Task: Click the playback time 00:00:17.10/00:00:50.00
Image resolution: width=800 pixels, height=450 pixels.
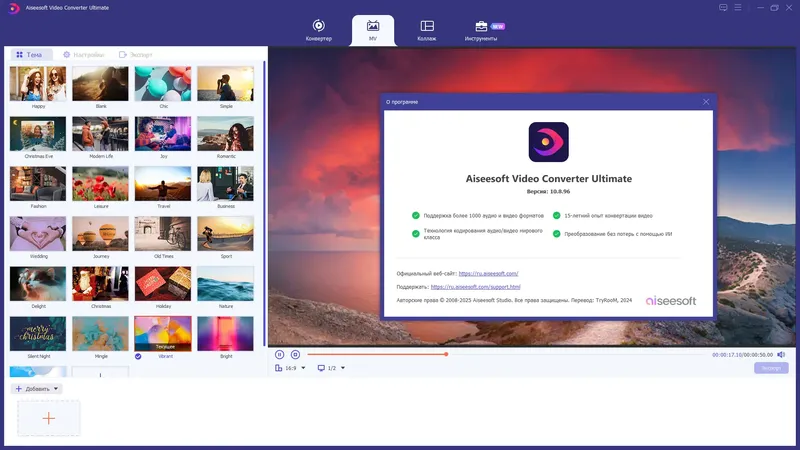Action: (742, 355)
